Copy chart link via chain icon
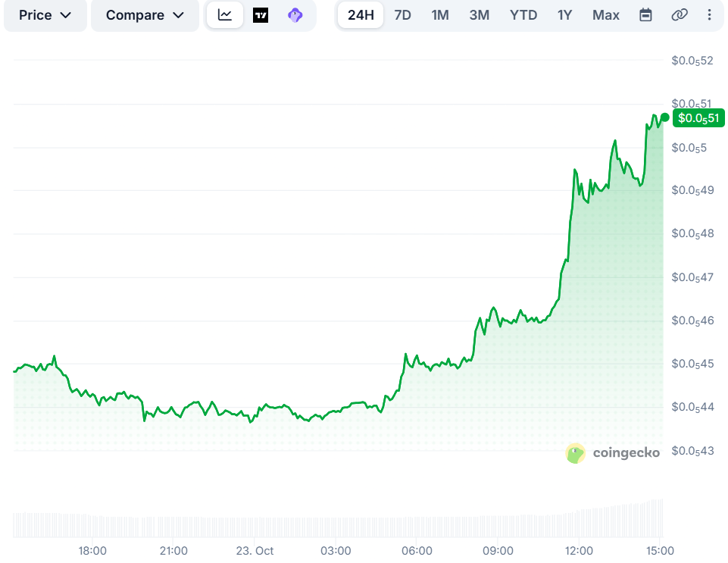Screen dimensions: 728x563 680,15
